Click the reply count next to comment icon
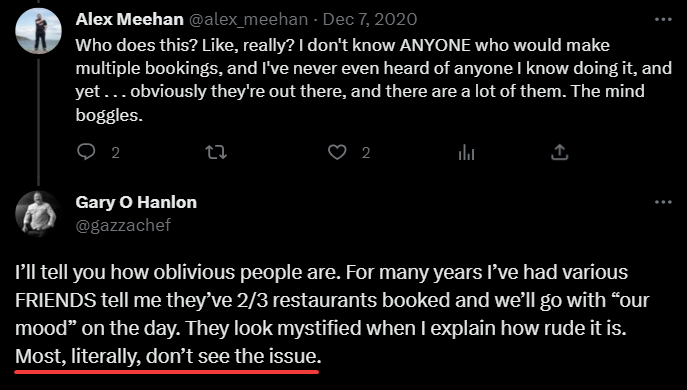687x390 pixels. tap(115, 152)
